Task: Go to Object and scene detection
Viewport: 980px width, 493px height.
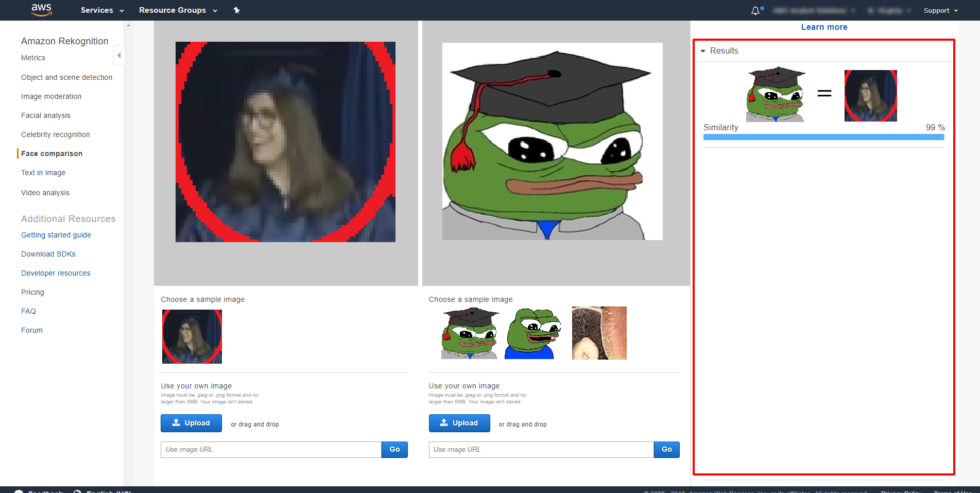Action: pos(66,77)
